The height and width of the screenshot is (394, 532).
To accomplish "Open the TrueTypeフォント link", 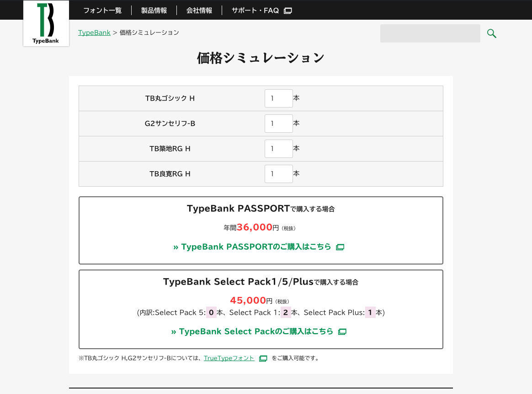I will (x=229, y=358).
